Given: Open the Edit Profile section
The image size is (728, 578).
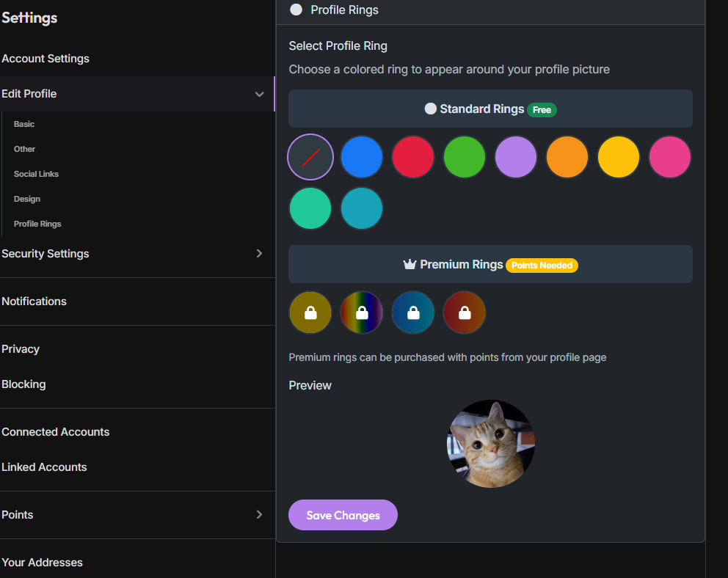Looking at the screenshot, I should pyautogui.click(x=137, y=94).
